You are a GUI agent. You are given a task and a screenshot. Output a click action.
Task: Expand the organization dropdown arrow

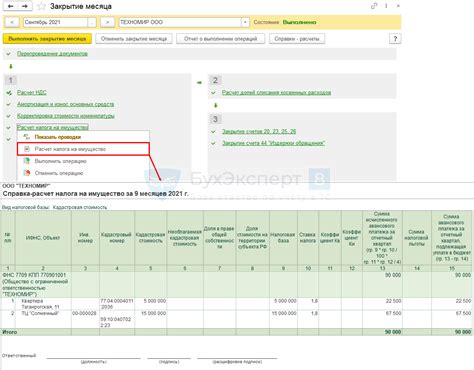point(245,22)
